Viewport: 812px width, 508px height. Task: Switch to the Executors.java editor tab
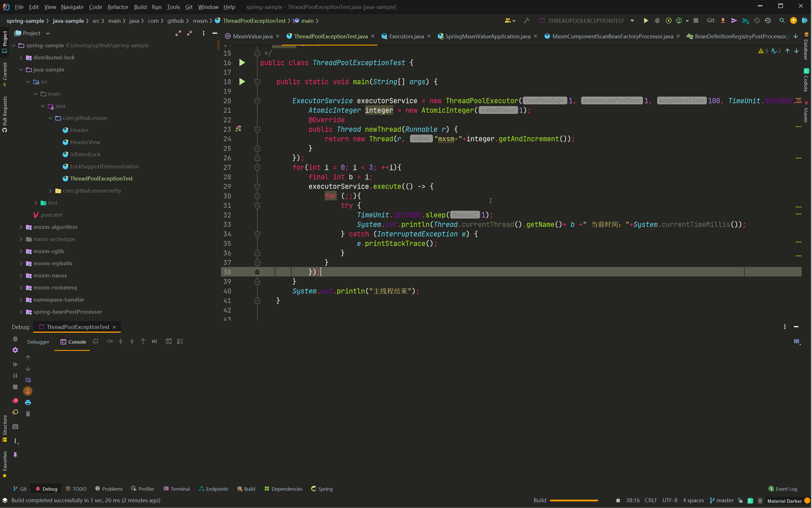[406, 36]
